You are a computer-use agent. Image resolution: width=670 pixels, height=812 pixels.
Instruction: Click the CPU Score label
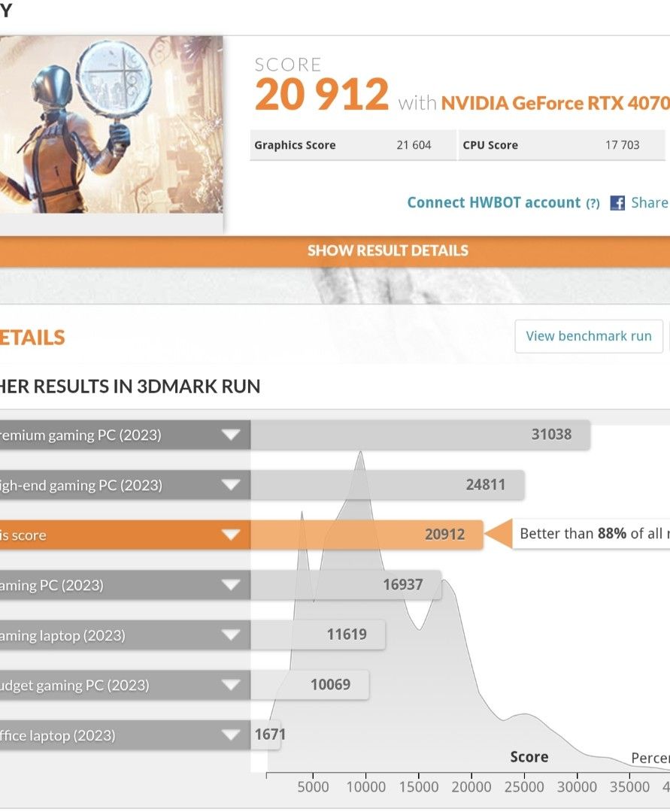(x=490, y=145)
